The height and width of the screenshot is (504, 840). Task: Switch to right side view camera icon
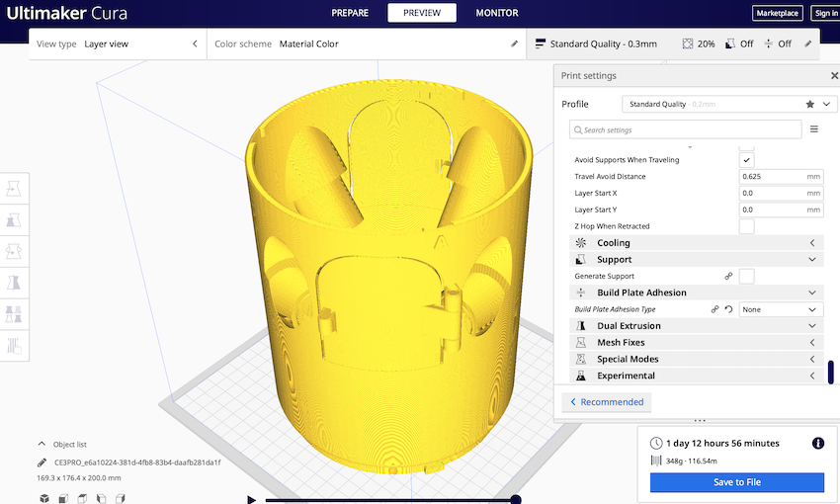click(x=120, y=499)
